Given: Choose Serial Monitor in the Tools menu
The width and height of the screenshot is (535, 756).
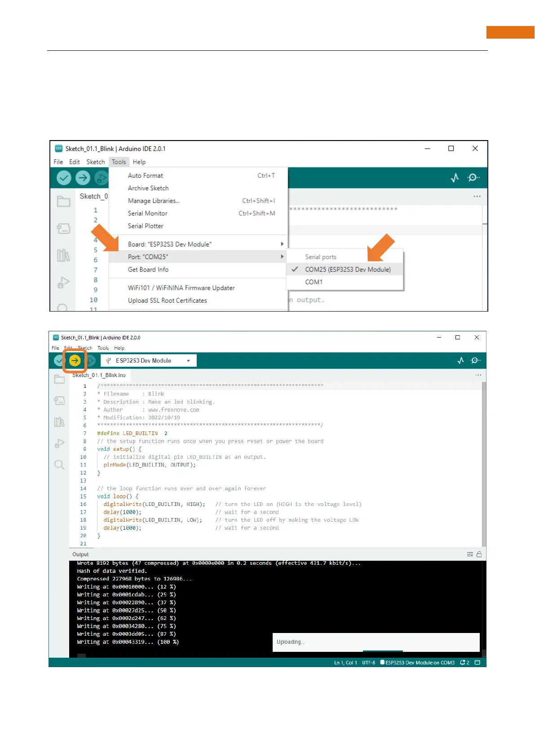Looking at the screenshot, I should [199, 213].
